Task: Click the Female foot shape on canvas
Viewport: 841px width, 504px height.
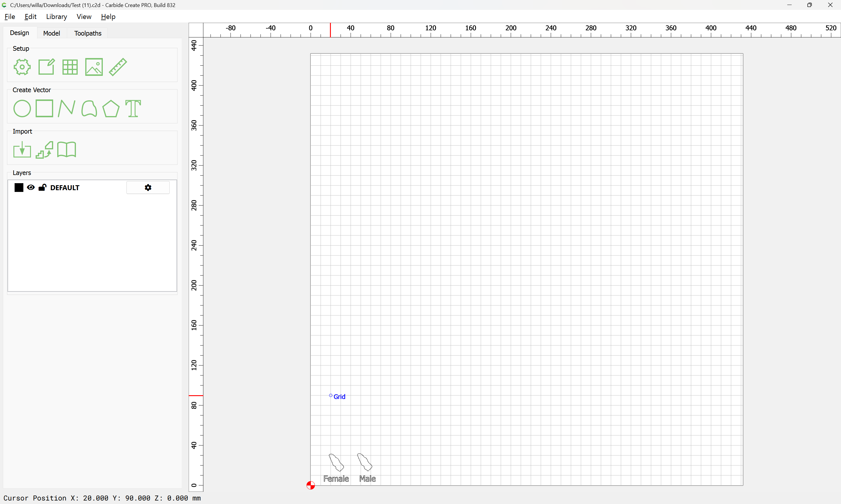Action: click(336, 463)
